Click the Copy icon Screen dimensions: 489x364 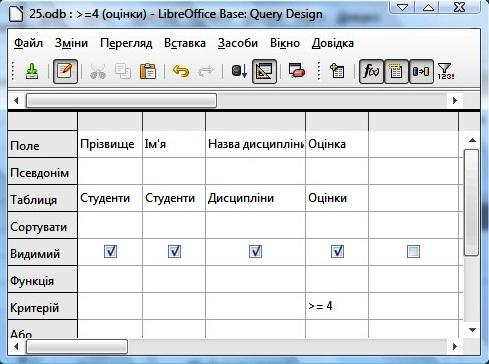(122, 71)
